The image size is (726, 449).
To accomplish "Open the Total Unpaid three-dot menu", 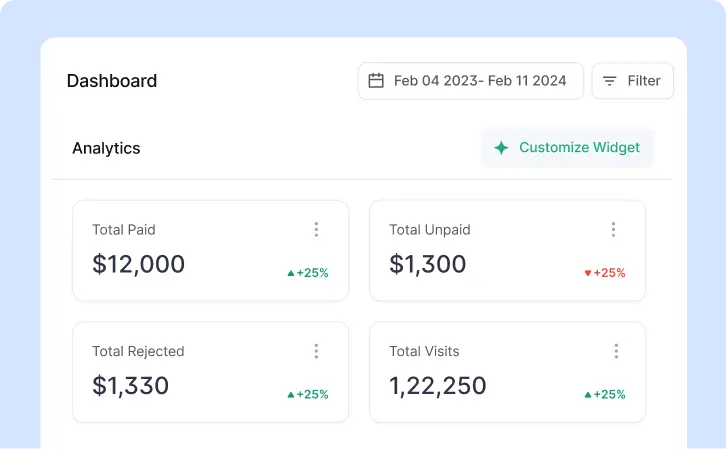I will 613,230.
